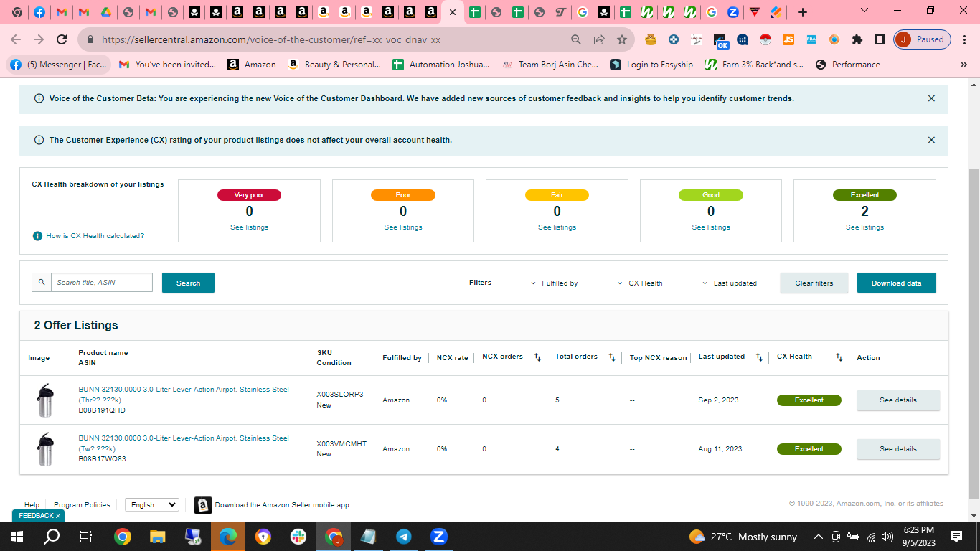
Task: Click product thumbnail for SKU X003VMCMHT
Action: 44,449
